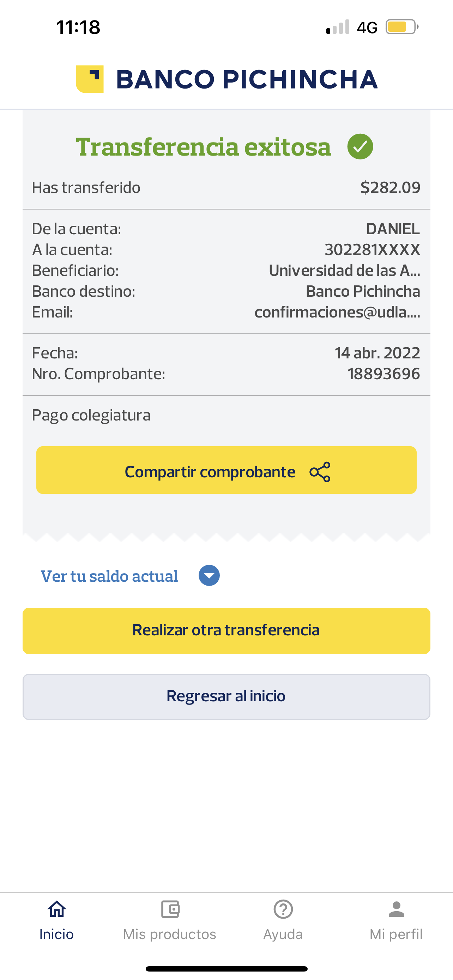The height and width of the screenshot is (980, 453).
Task: Tap the comprobante number 18893696
Action: 383,374
